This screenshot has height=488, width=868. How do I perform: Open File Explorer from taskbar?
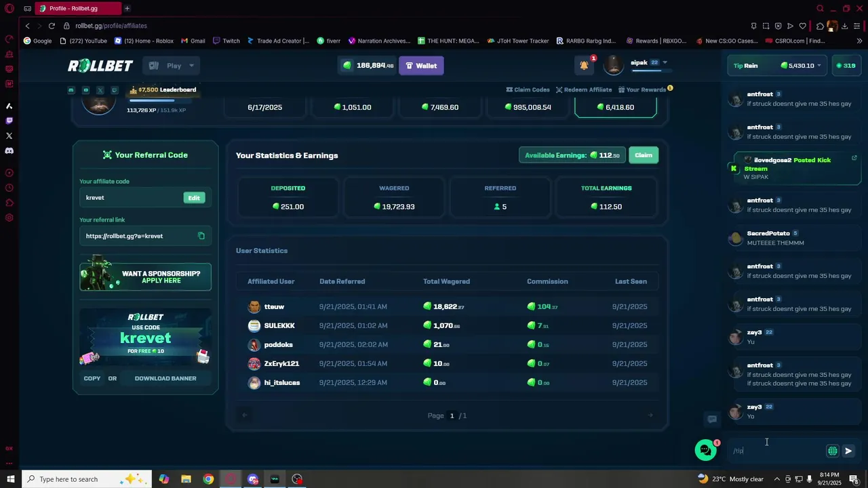pos(186,479)
